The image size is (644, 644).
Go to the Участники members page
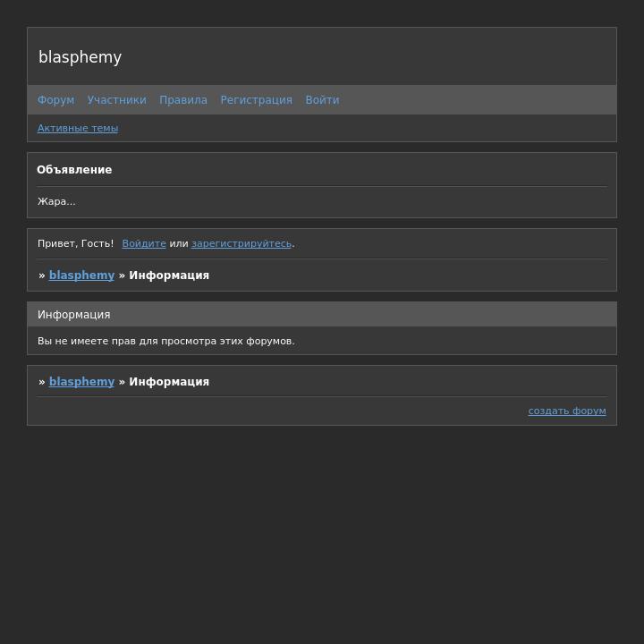(116, 100)
